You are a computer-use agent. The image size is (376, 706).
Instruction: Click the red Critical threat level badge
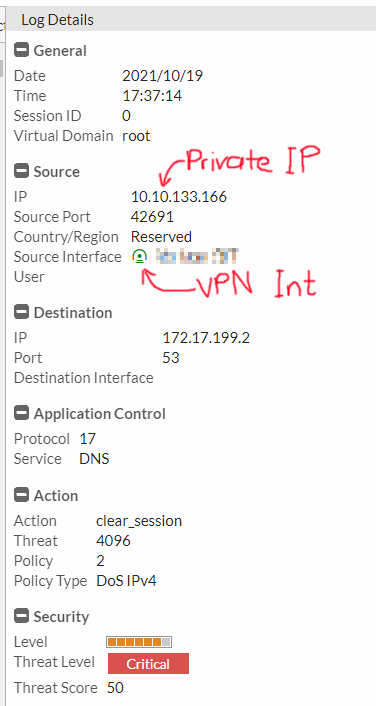tap(148, 664)
